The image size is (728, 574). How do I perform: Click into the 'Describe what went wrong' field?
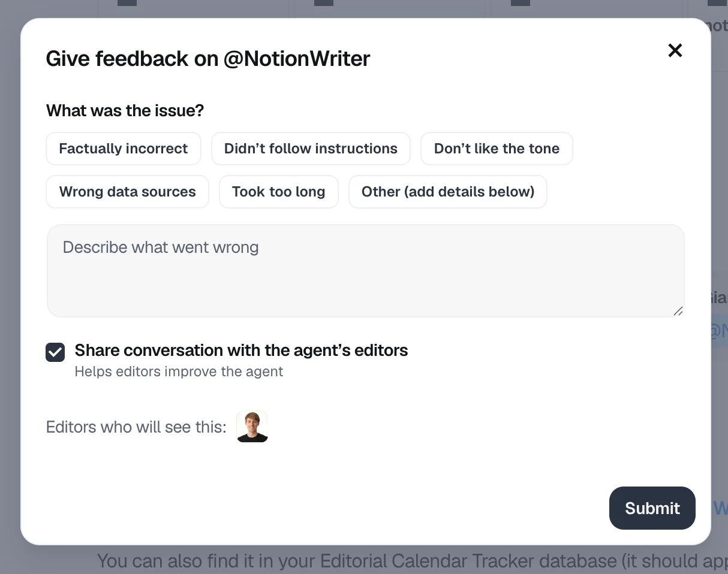[x=365, y=270]
